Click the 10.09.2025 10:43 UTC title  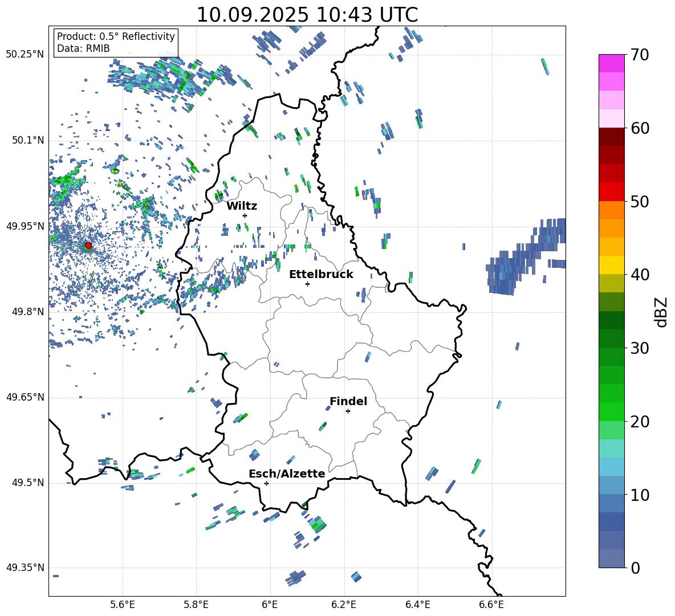(x=307, y=15)
